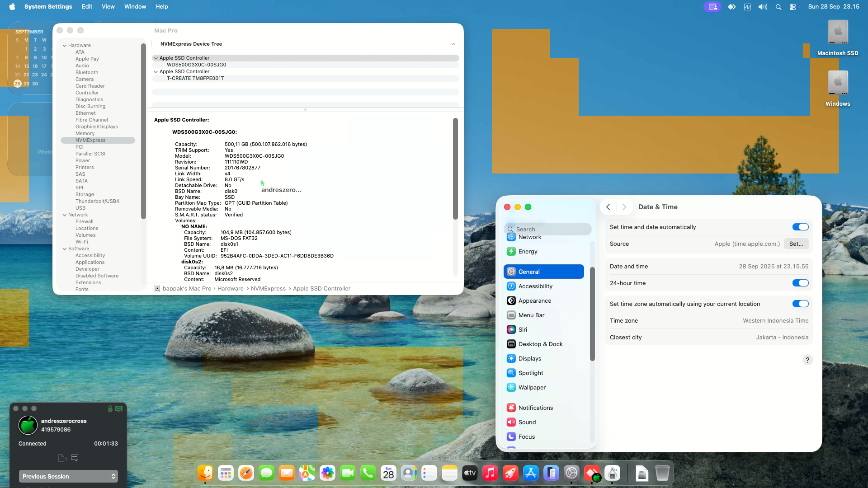Open Phone app in the Dock
The height and width of the screenshot is (488, 868).
368,473
